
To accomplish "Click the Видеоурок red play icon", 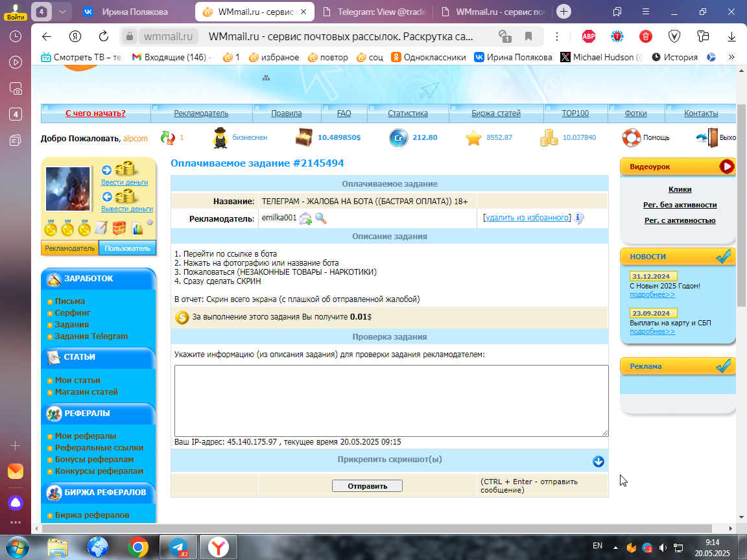I will 726,166.
